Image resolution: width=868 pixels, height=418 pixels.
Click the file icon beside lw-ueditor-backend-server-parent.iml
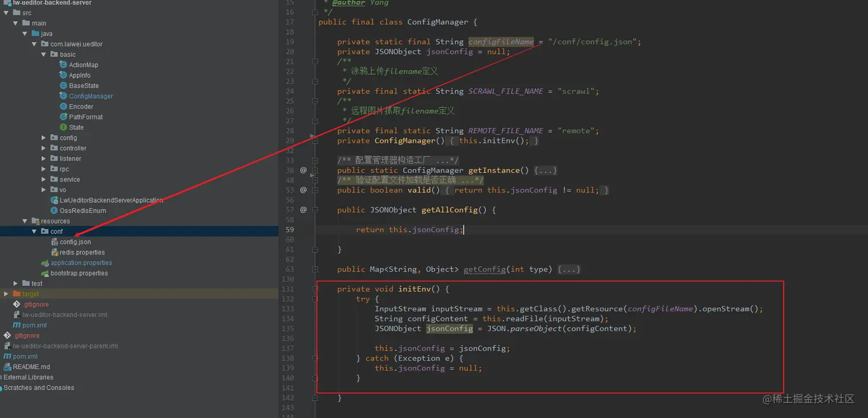coord(7,346)
